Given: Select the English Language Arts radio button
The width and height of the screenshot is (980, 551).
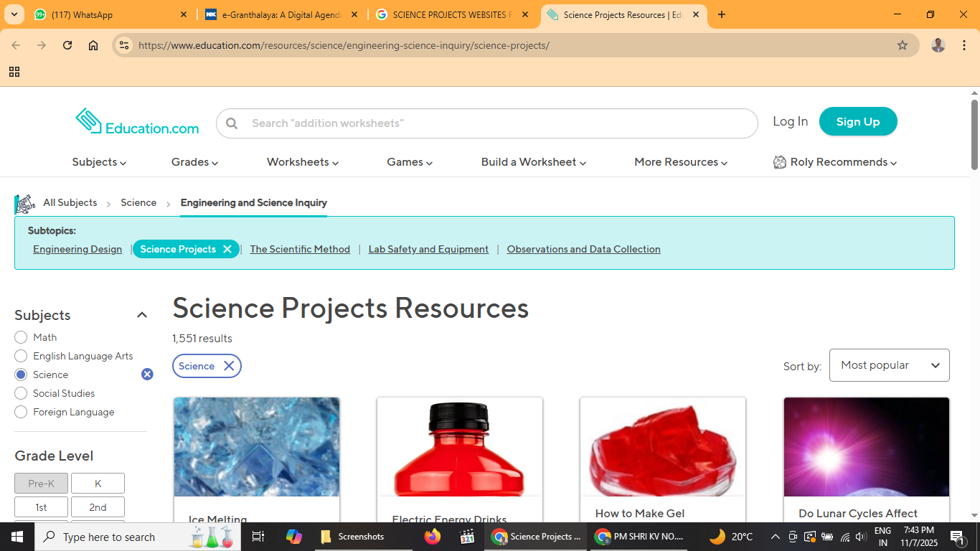Looking at the screenshot, I should click(x=21, y=356).
